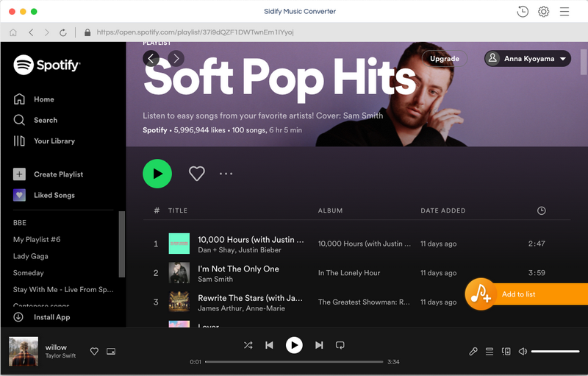Viewport: 588px width, 376px height.
Task: Open the BBE playlist
Action: pos(20,222)
